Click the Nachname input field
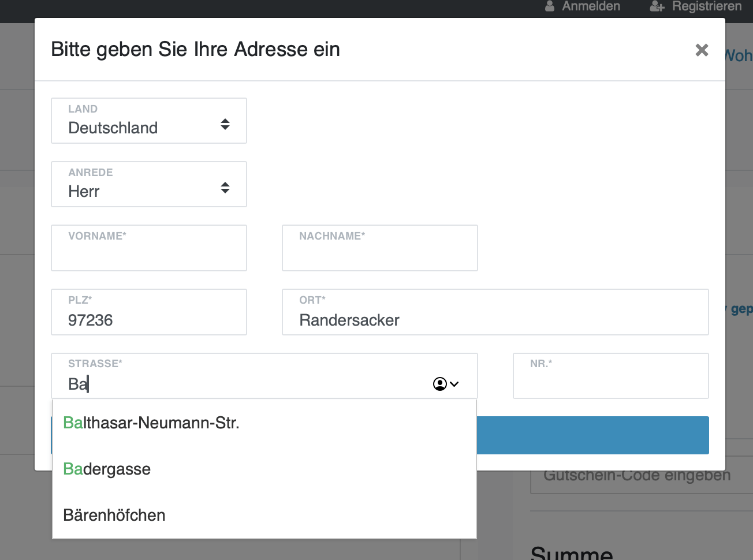Image resolution: width=753 pixels, height=560 pixels. pos(380,248)
